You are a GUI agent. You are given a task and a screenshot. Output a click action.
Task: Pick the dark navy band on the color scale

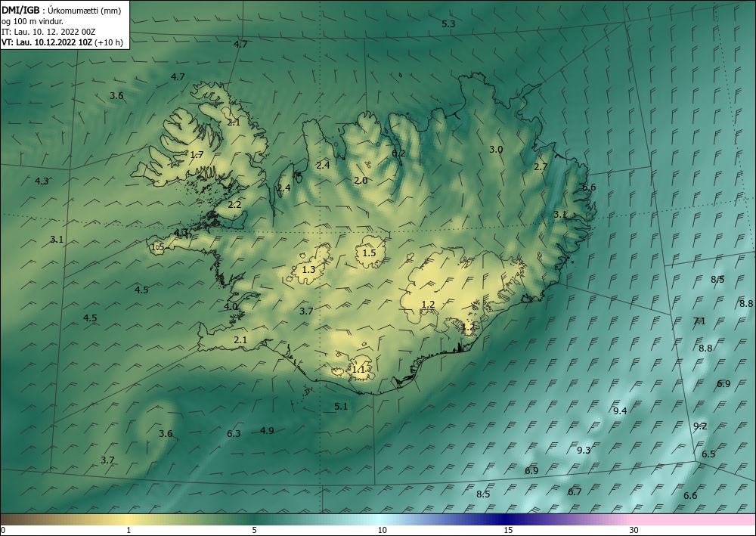click(503, 519)
